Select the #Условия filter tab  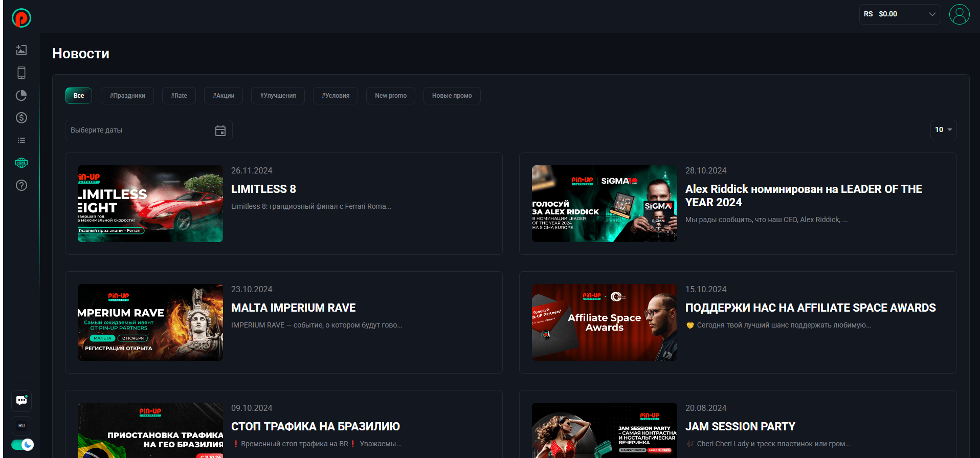(x=336, y=96)
